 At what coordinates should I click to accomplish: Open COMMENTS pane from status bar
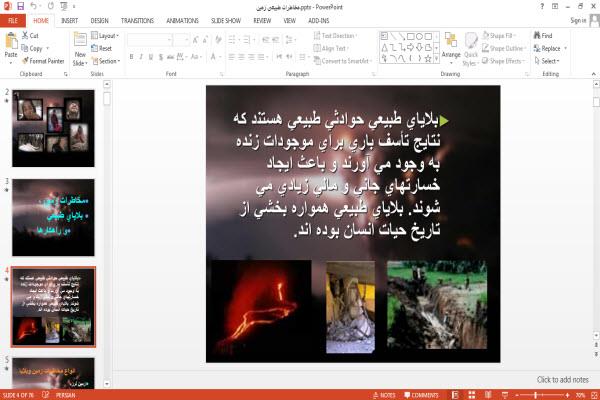coord(421,395)
